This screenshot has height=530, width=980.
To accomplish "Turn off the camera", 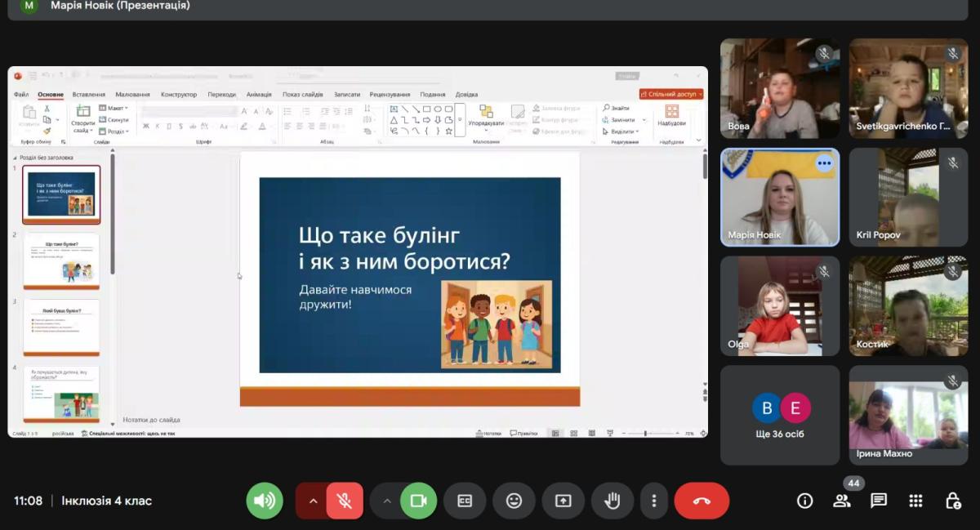I will (418, 501).
